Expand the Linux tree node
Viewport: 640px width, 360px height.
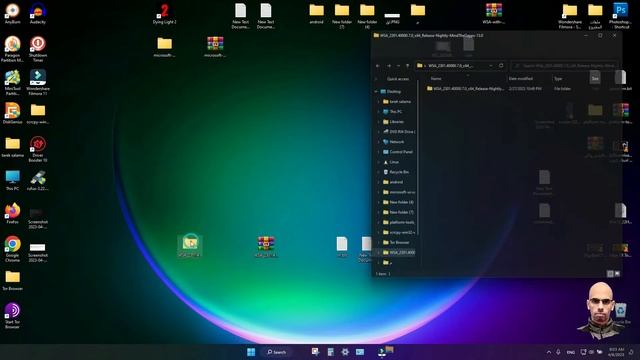coord(379,162)
